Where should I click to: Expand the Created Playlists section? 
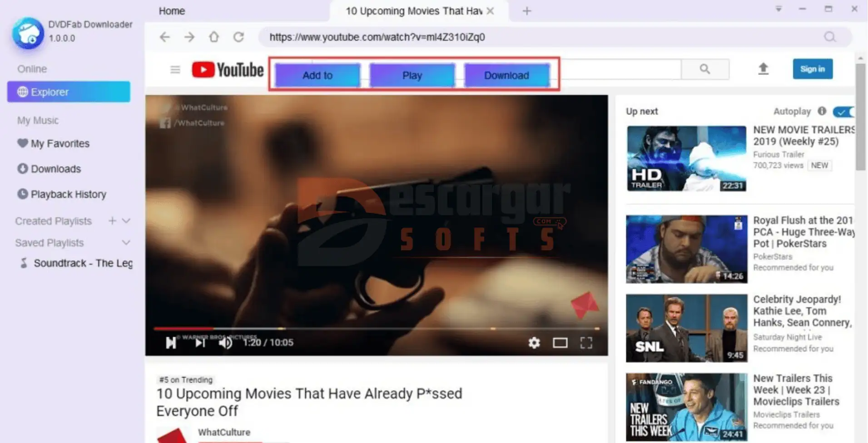click(x=126, y=221)
